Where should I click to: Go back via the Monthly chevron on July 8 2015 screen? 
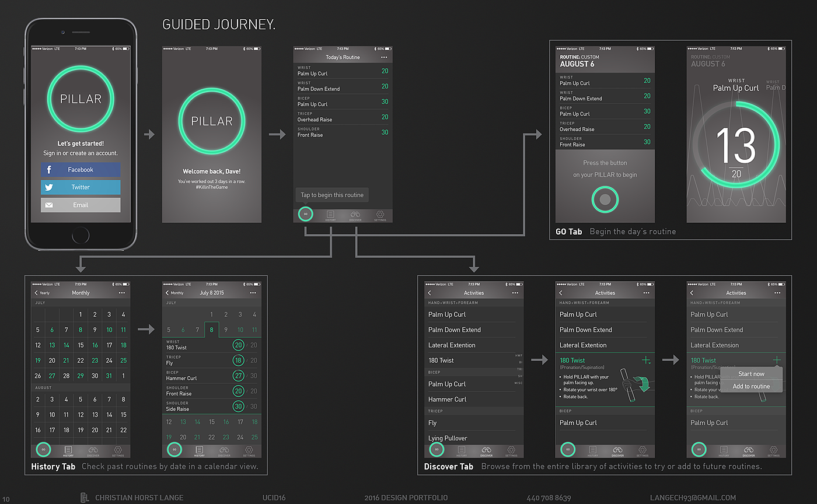pyautogui.click(x=174, y=293)
